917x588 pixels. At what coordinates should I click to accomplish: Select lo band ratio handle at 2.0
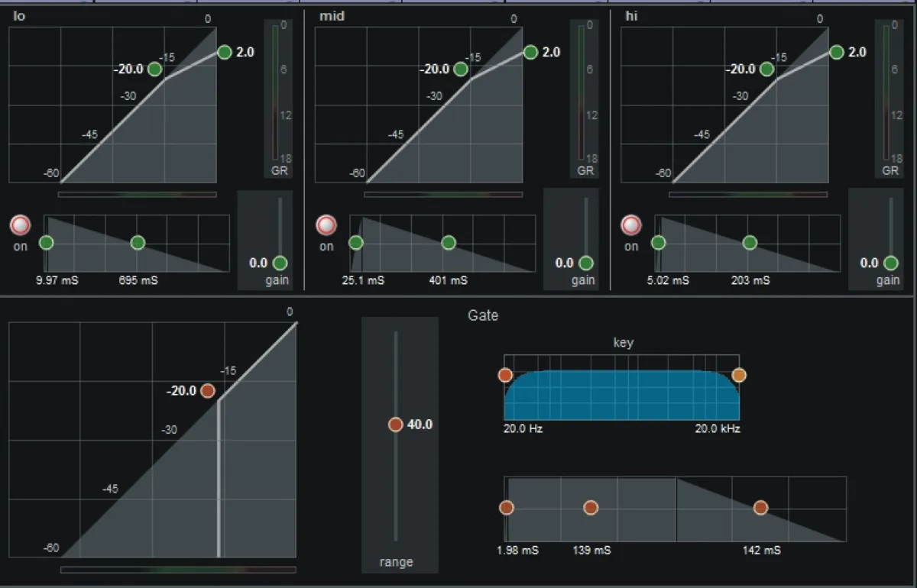pos(225,52)
